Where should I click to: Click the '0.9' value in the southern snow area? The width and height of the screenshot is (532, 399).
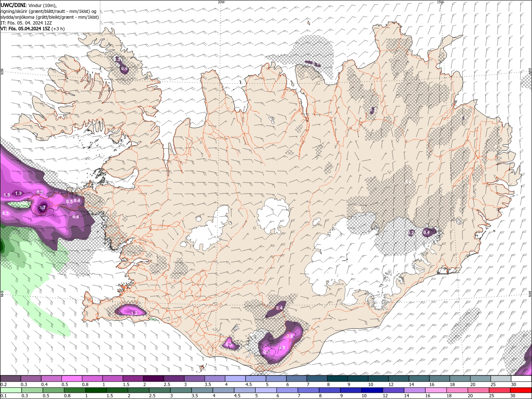(282, 348)
